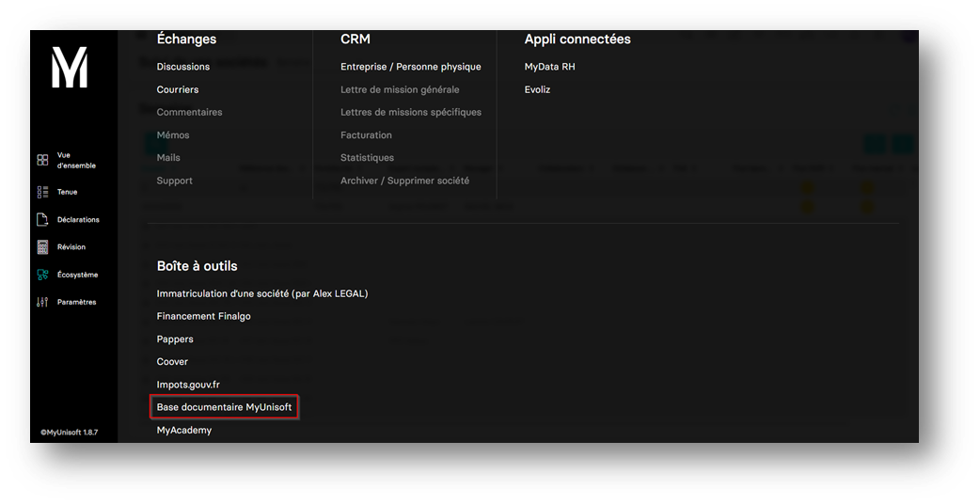The height and width of the screenshot is (504, 980).
Task: Open Commentaires under Échanges
Action: 189,113
